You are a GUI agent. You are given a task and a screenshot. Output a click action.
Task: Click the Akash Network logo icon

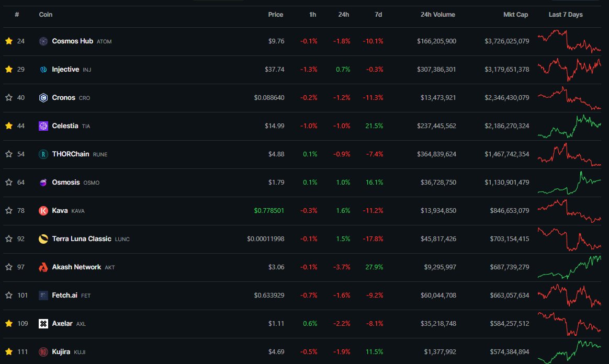pos(43,267)
